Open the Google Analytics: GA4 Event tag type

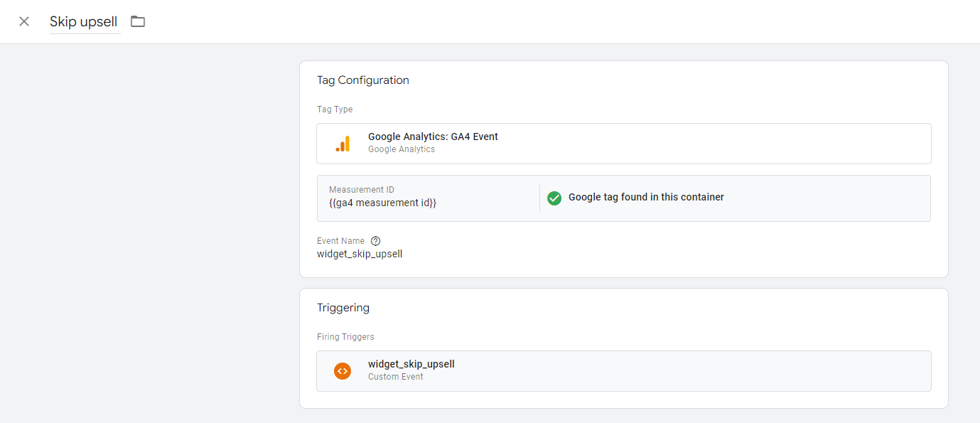(623, 144)
